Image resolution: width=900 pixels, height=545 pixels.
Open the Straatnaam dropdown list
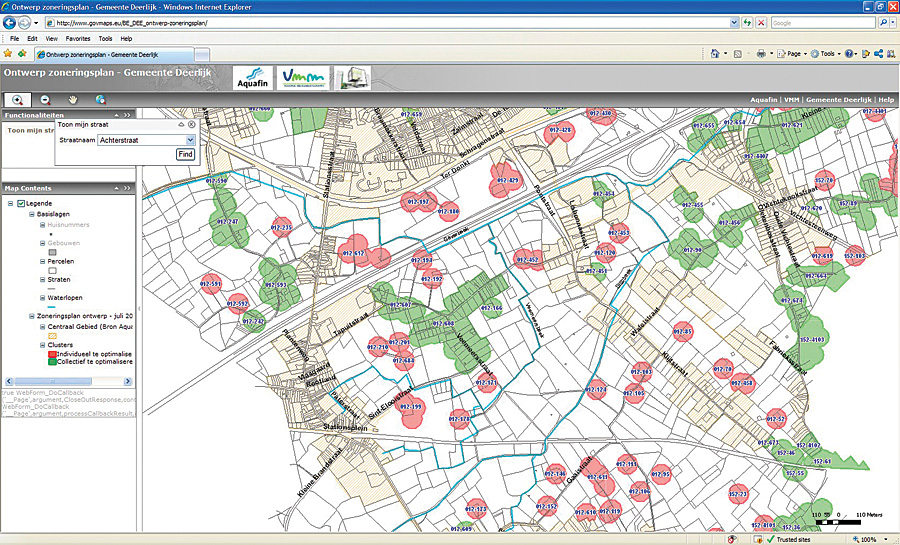190,141
